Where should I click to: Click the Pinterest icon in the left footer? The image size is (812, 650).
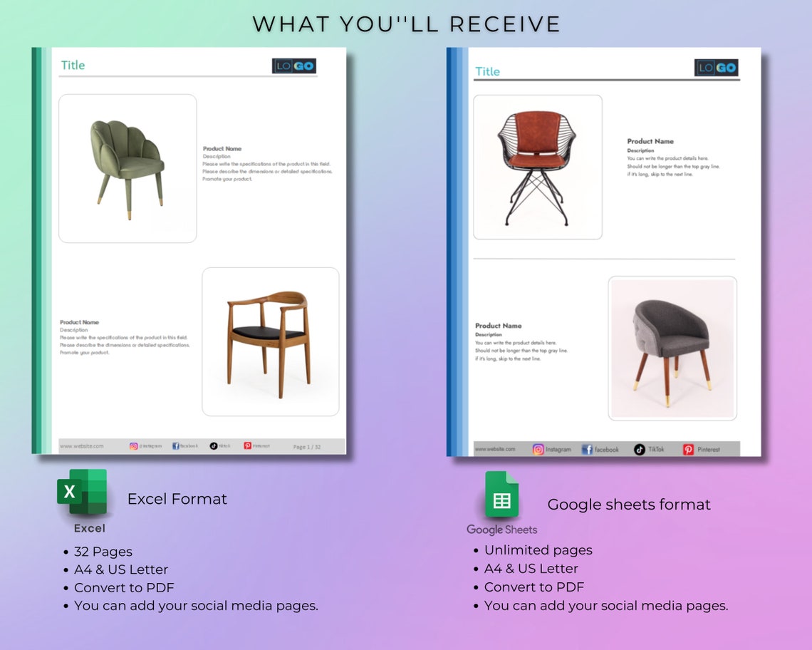[248, 445]
